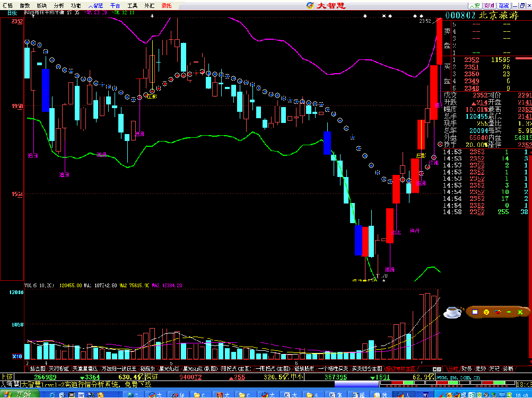
Task: Switch to the 一阵挡点(主图) tab
Action: (x=273, y=368)
